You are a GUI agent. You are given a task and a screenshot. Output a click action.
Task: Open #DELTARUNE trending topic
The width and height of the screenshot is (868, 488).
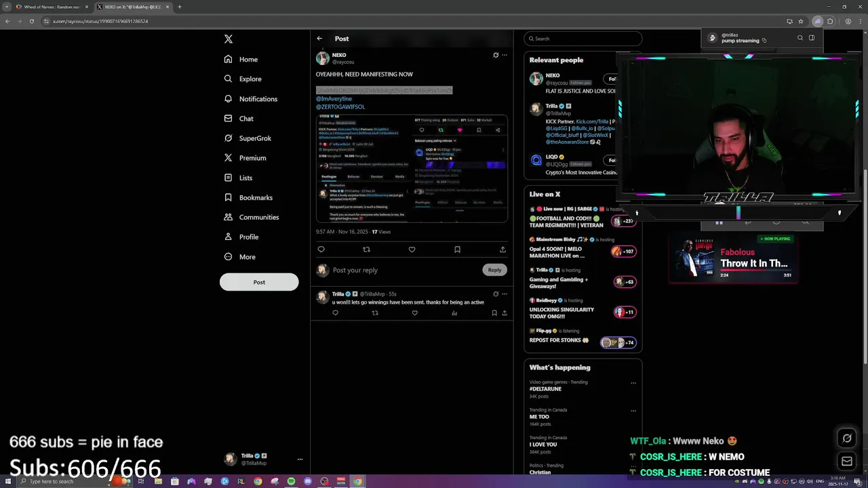pos(545,389)
